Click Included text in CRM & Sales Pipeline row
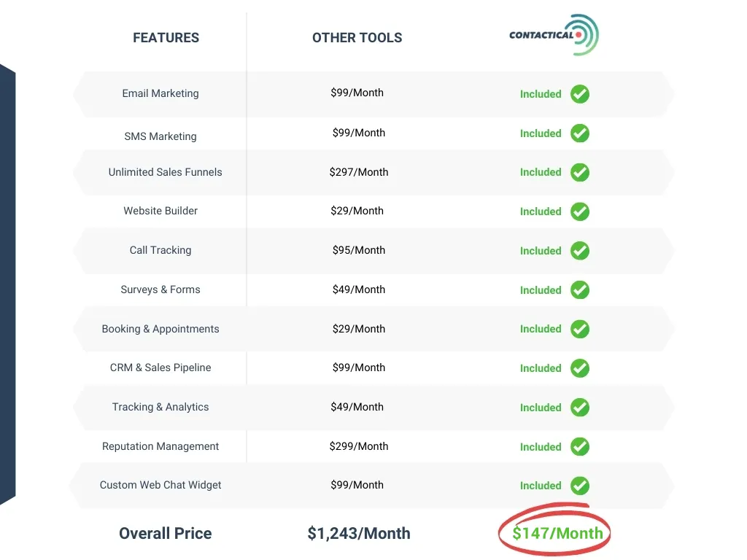This screenshot has width=747, height=560. pyautogui.click(x=541, y=368)
